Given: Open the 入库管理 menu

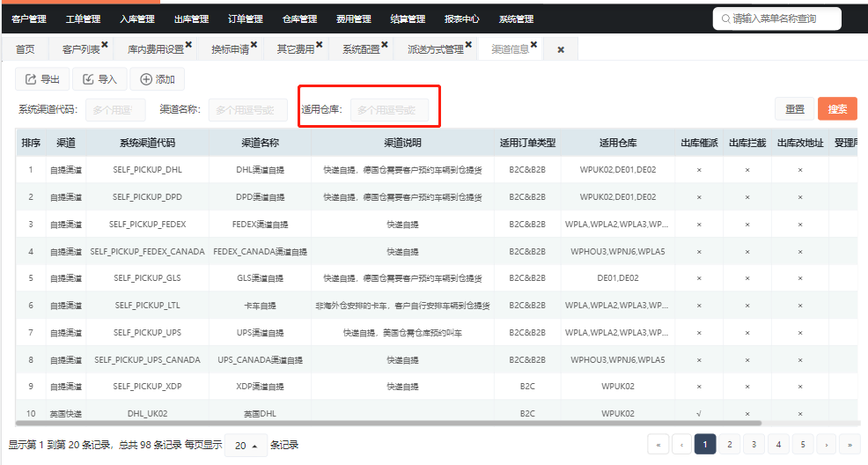Looking at the screenshot, I should [x=137, y=18].
